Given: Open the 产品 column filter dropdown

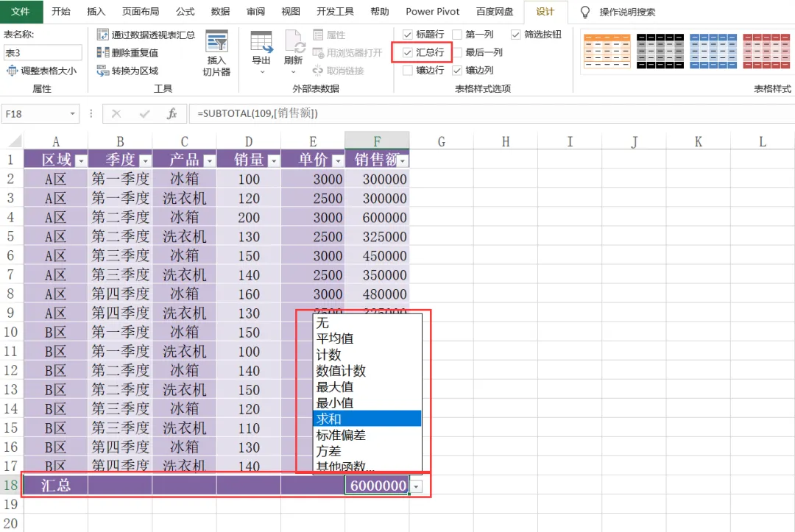Looking at the screenshot, I should [209, 161].
